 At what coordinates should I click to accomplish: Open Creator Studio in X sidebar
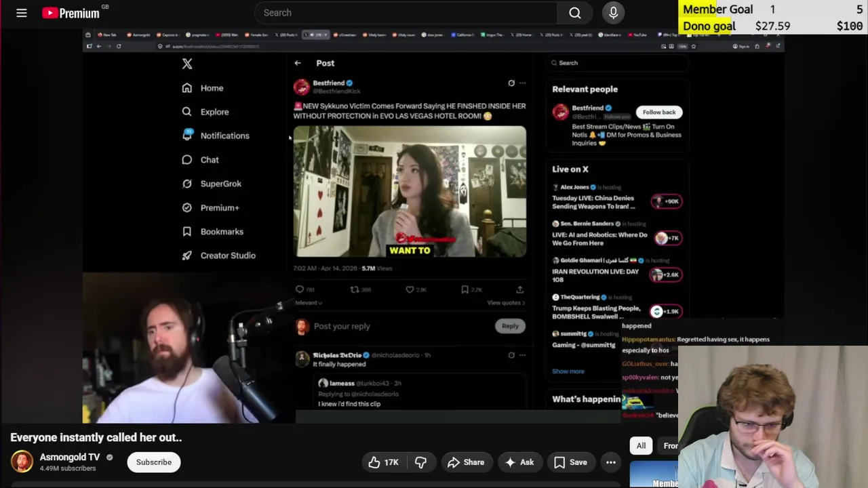click(218, 256)
